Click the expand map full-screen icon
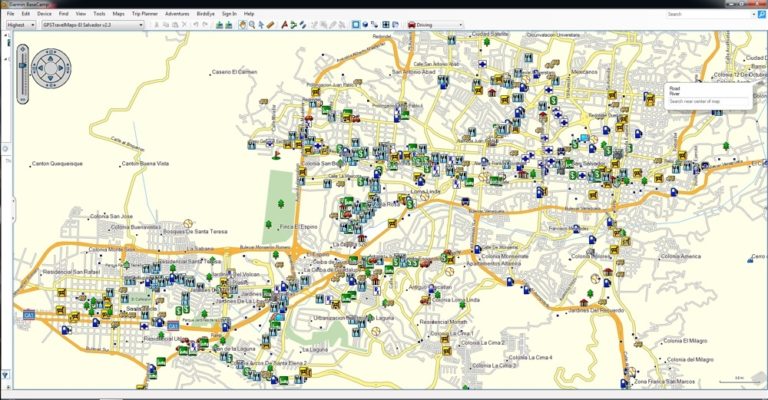Image resolution: width=768 pixels, height=400 pixels. tap(386, 24)
